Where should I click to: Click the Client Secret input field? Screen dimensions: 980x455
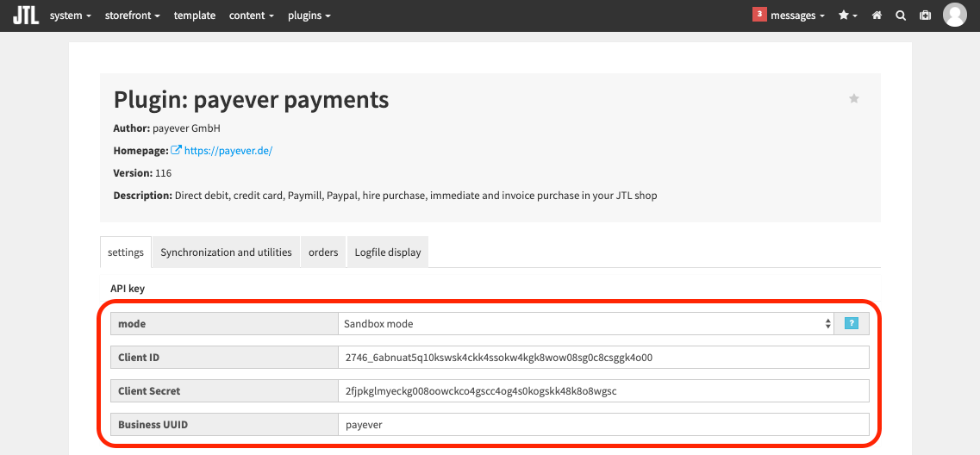(x=603, y=391)
